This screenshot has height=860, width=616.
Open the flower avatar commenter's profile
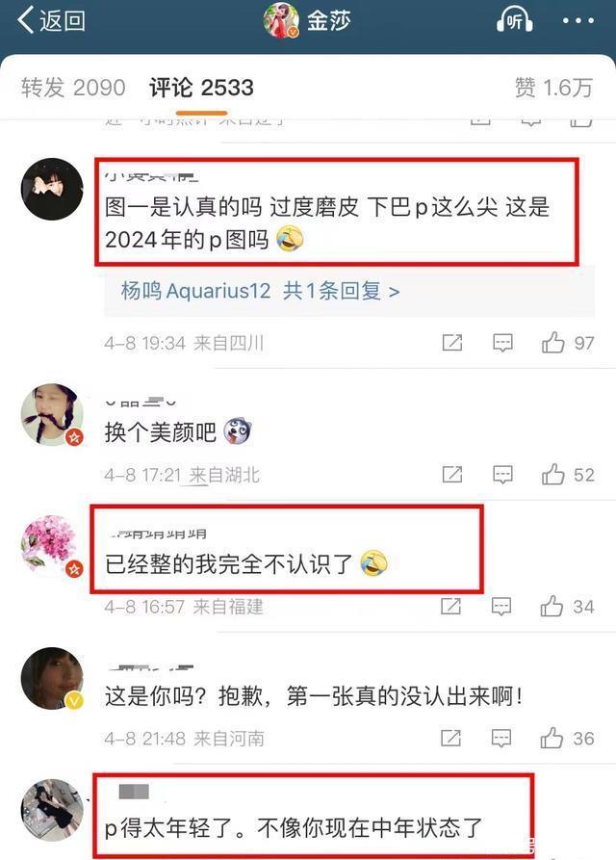52,546
